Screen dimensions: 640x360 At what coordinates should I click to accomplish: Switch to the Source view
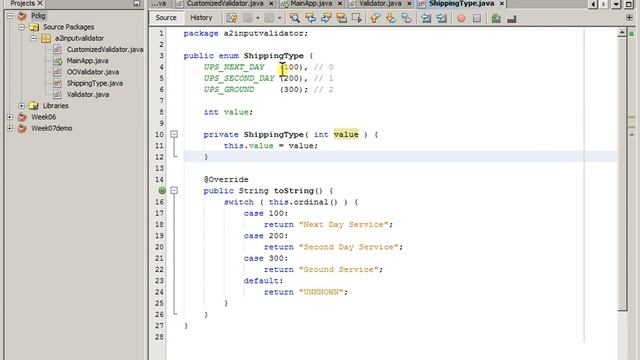166,18
